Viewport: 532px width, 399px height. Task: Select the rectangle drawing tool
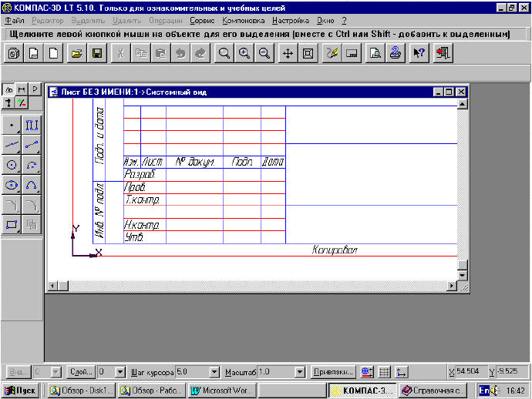tap(12, 224)
